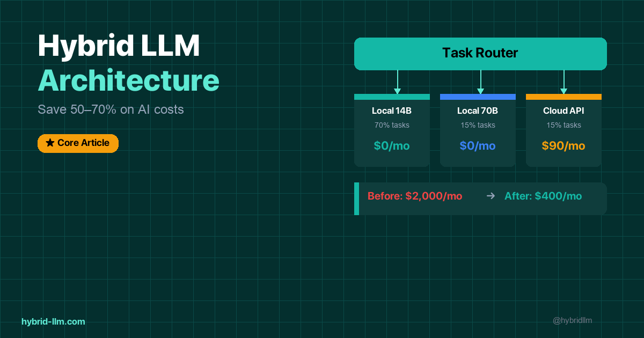Click the teal bar above Local 14B
This screenshot has height=338, width=644.
click(x=392, y=97)
